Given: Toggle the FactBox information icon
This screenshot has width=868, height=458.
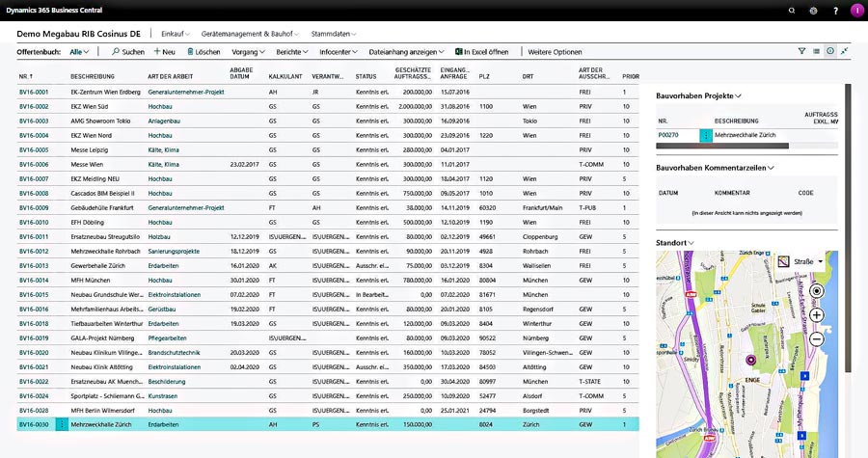Looking at the screenshot, I should 830,51.
